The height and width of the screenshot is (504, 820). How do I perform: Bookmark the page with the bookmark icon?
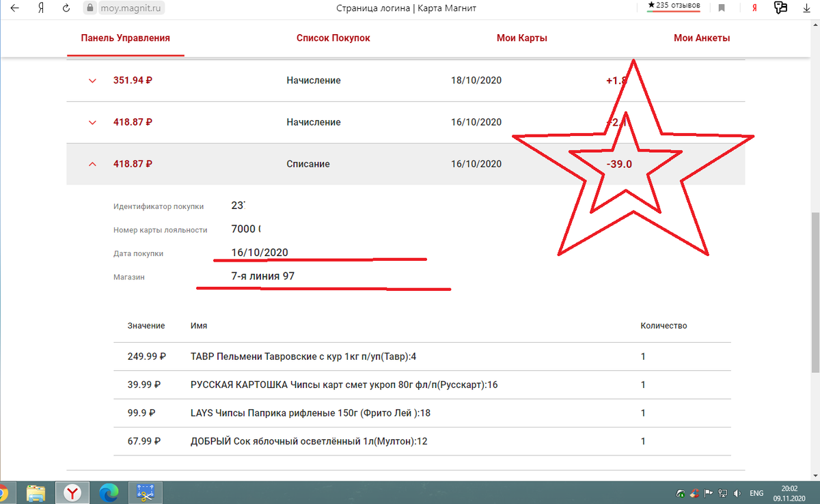(722, 8)
